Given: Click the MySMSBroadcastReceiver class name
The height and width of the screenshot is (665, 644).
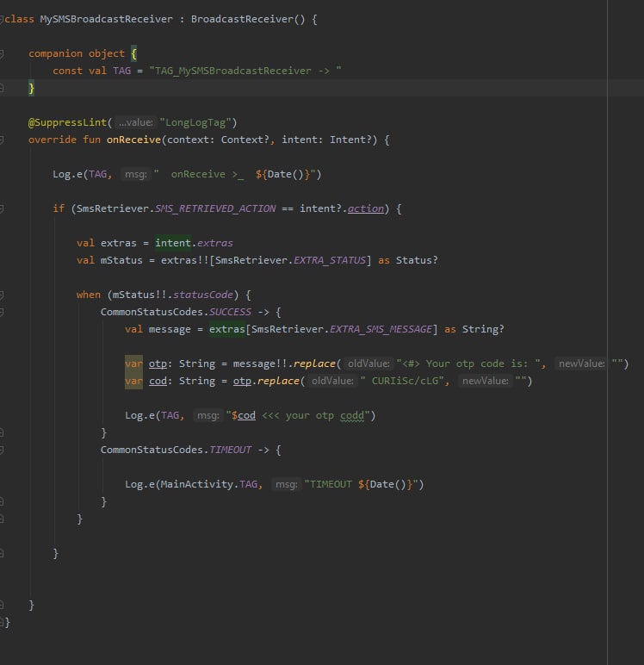Looking at the screenshot, I should point(107,19).
